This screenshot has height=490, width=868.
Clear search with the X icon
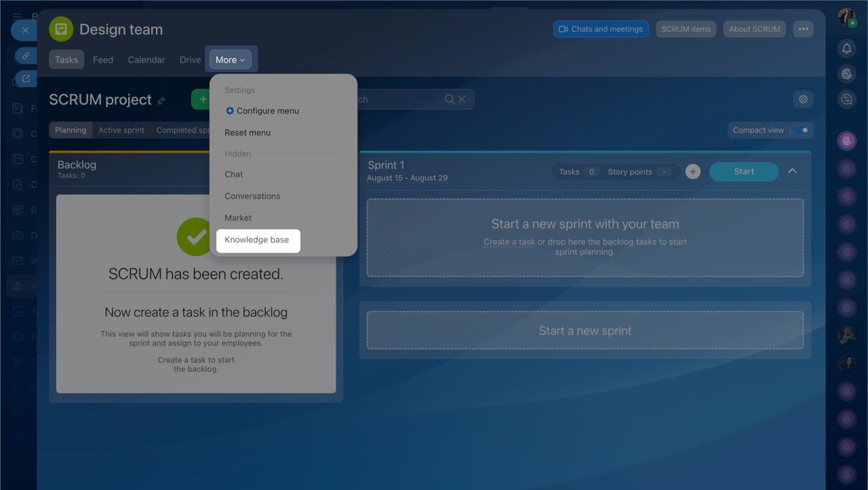pos(462,99)
